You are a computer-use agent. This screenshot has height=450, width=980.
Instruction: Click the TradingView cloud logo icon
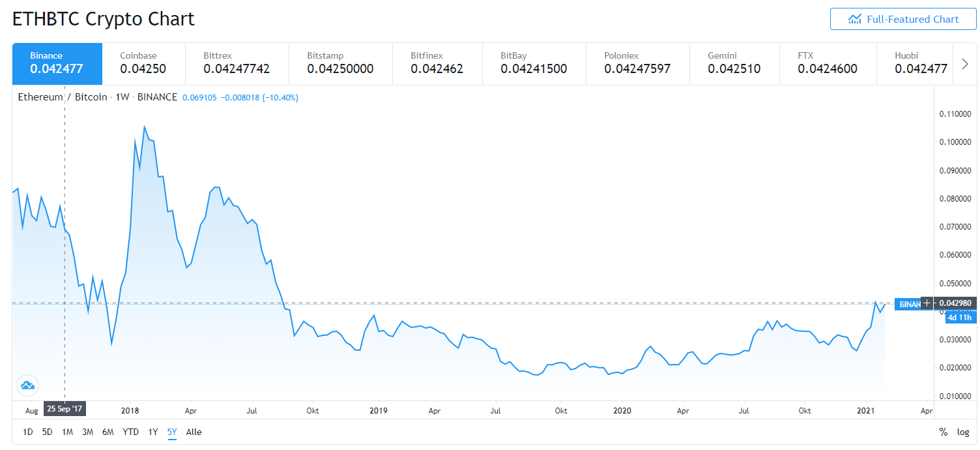pyautogui.click(x=27, y=385)
